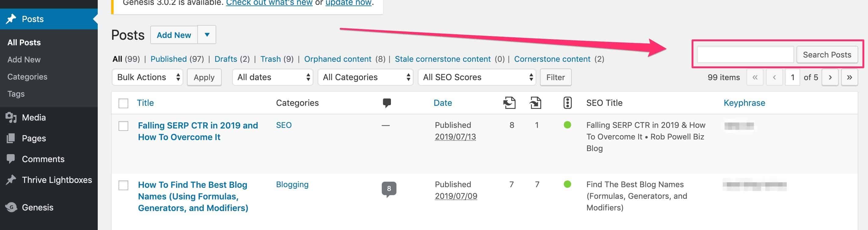Open the Bulk Actions dropdown
The width and height of the screenshot is (868, 230).
click(x=147, y=77)
